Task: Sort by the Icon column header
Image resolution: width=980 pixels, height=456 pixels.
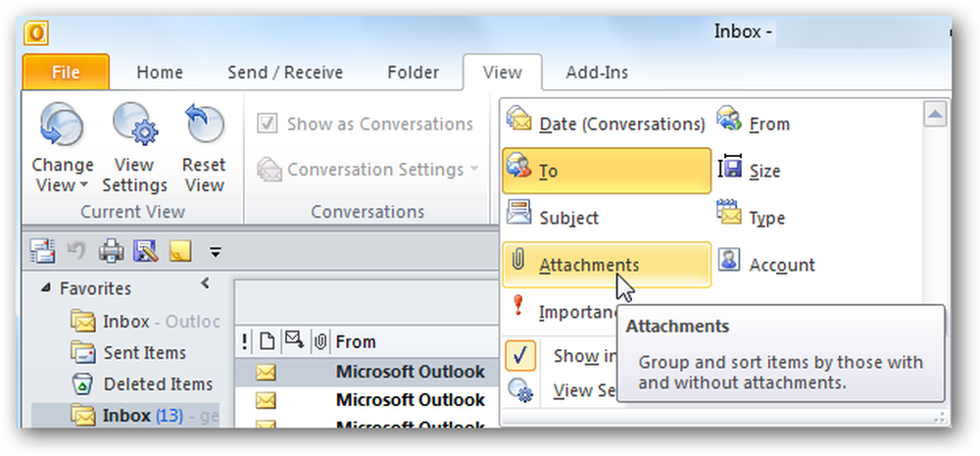Action: tap(267, 341)
